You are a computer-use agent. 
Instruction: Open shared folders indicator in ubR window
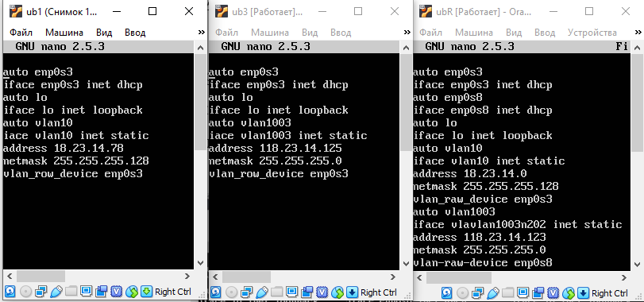click(x=508, y=293)
